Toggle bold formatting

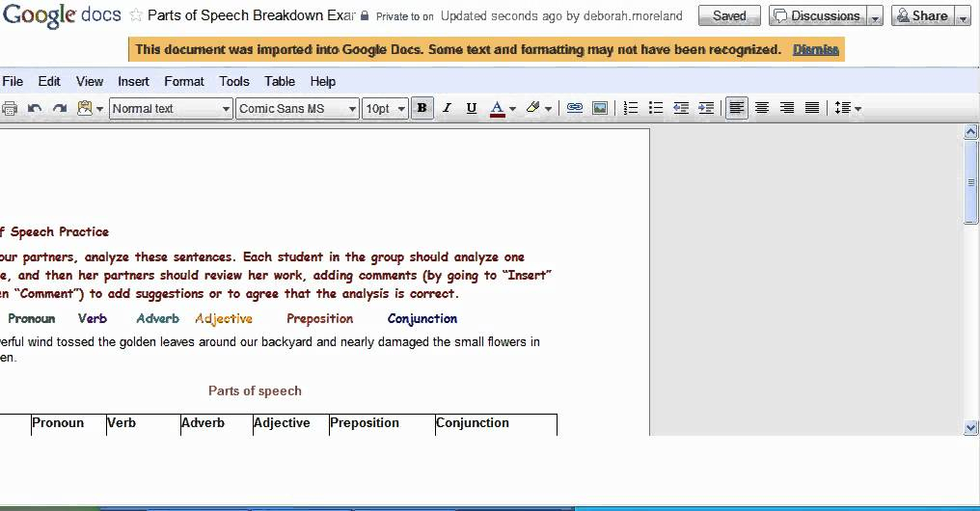(422, 108)
